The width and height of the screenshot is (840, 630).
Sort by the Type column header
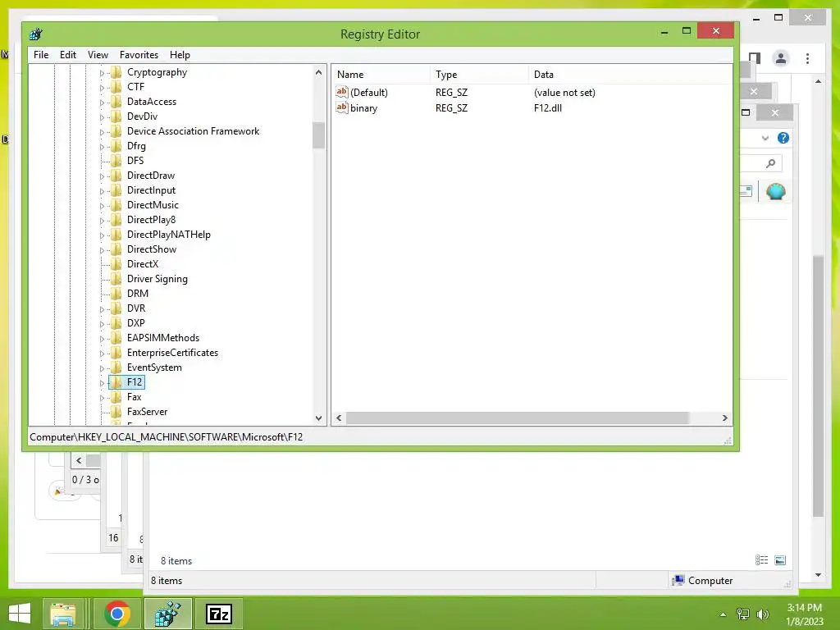(479, 75)
